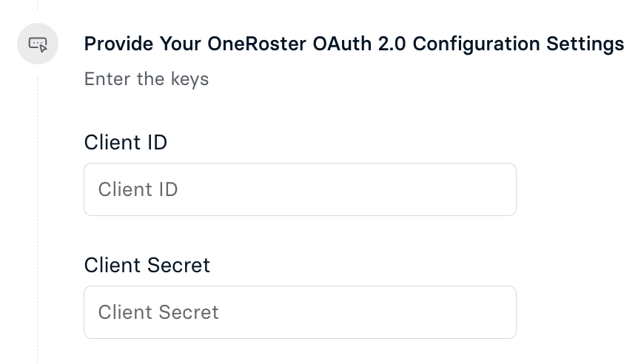Click the word 'OneRoster' in the heading

[257, 44]
